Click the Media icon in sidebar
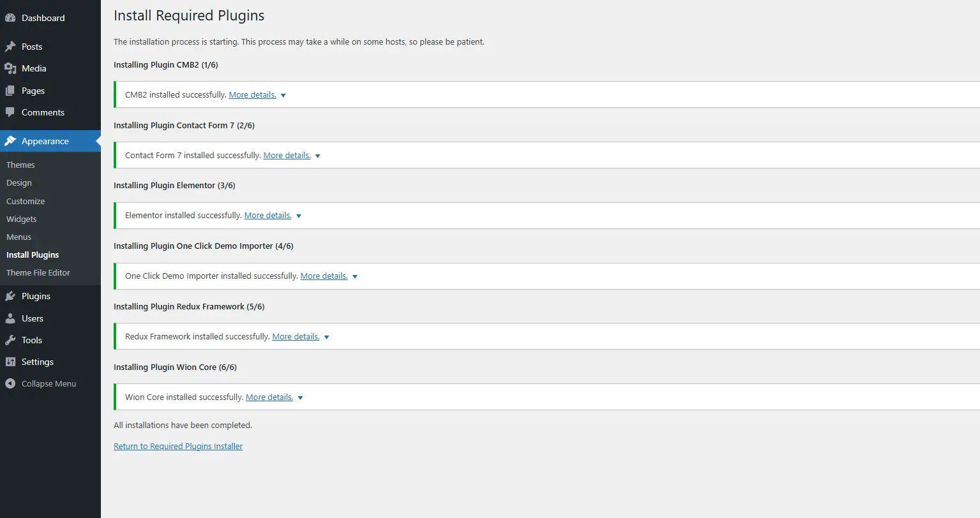The image size is (980, 518). click(10, 68)
